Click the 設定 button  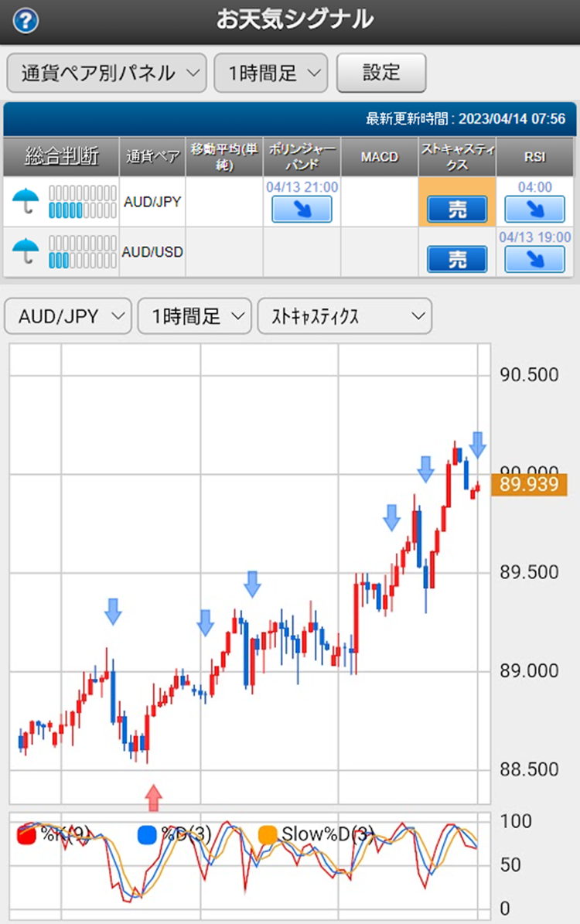coord(381,73)
